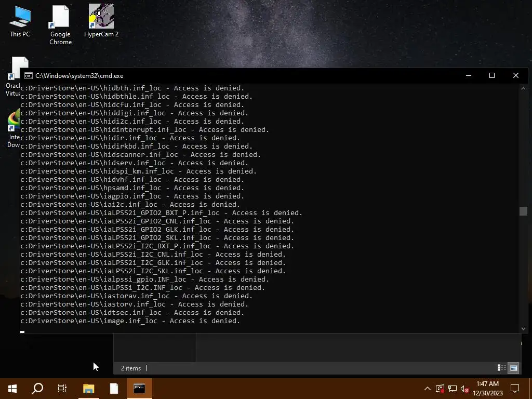Viewport: 532px width, 399px height.
Task: Click the image.inf_loc output line
Action: [x=130, y=321]
